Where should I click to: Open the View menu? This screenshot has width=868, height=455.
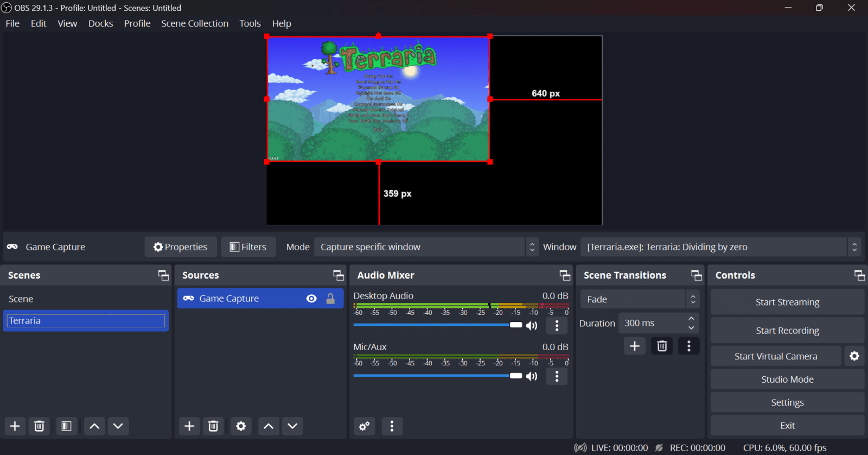pyautogui.click(x=67, y=23)
